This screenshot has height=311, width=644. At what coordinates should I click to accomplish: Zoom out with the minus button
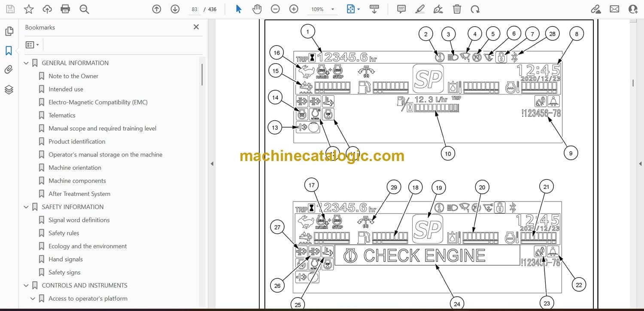(x=275, y=9)
